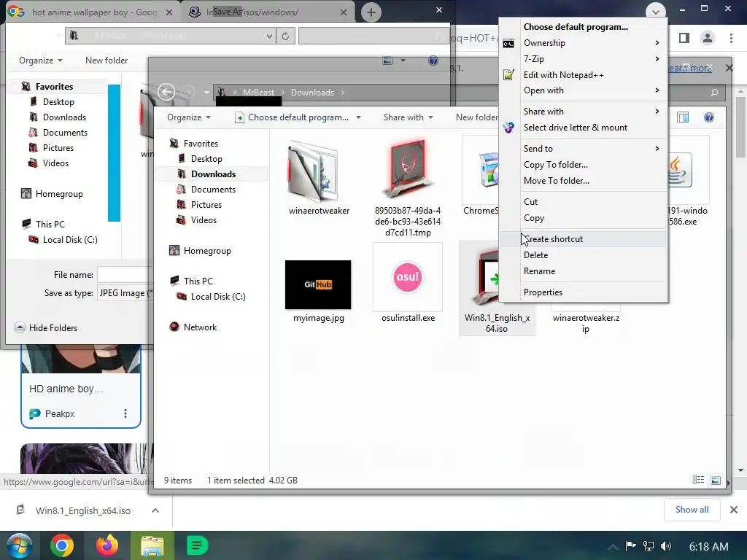The image size is (747, 560).
Task: Choose Create shortcut from the context menu
Action: pos(583,239)
